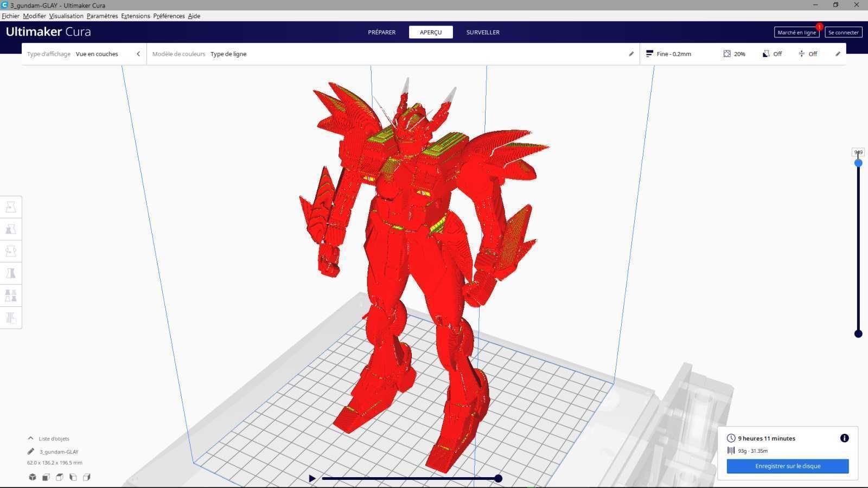Open the Aide menu
The width and height of the screenshot is (868, 488).
[x=194, y=16]
